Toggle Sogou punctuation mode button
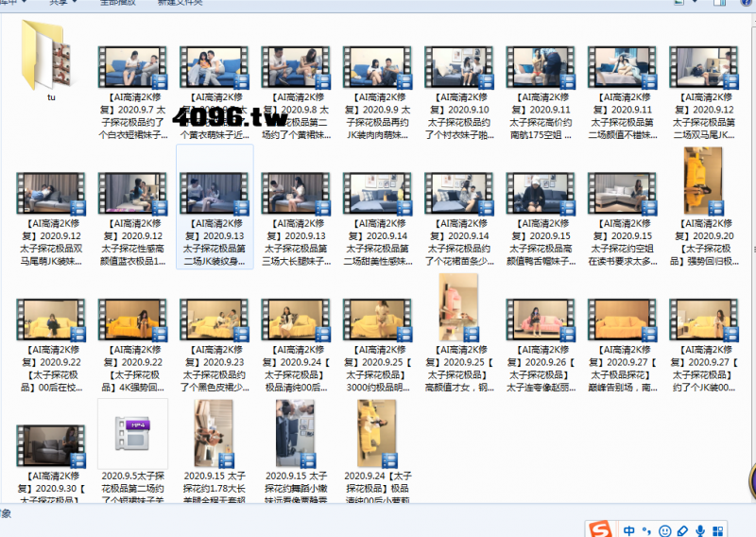The image size is (756, 537). (647, 530)
